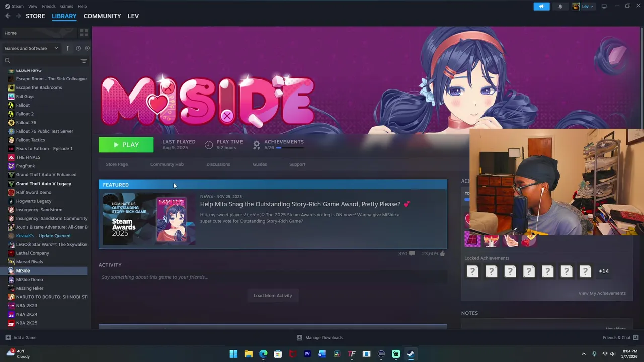Toggle the ready-to-play filter icon
The height and width of the screenshot is (362, 644).
pos(87,48)
